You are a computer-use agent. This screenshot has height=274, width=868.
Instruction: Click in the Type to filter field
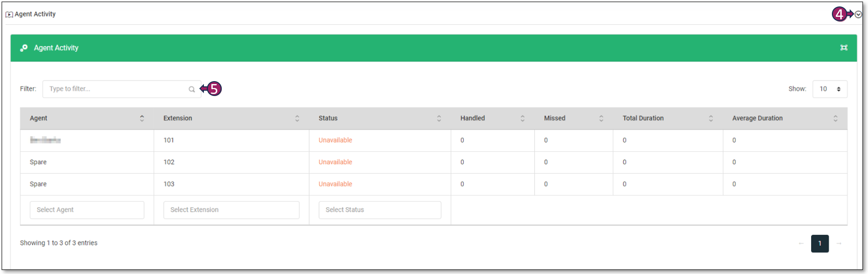pos(116,89)
